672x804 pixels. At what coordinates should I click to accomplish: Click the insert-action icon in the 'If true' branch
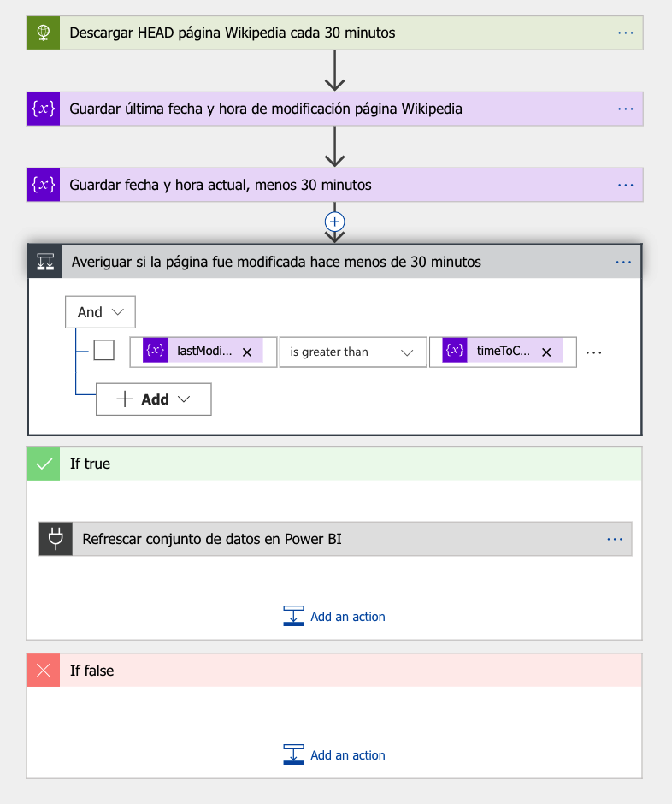(x=293, y=615)
